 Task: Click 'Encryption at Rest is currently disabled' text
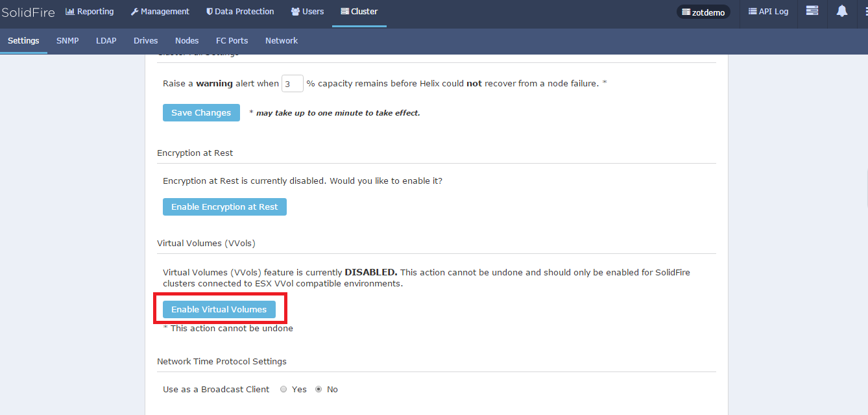tap(303, 181)
